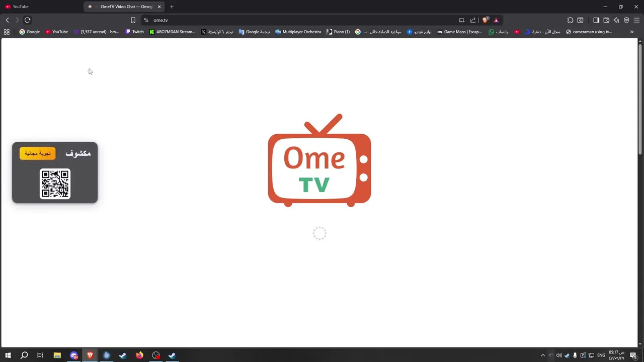
Task: Close the OmeTV Video Chat tab
Action: (x=159, y=7)
